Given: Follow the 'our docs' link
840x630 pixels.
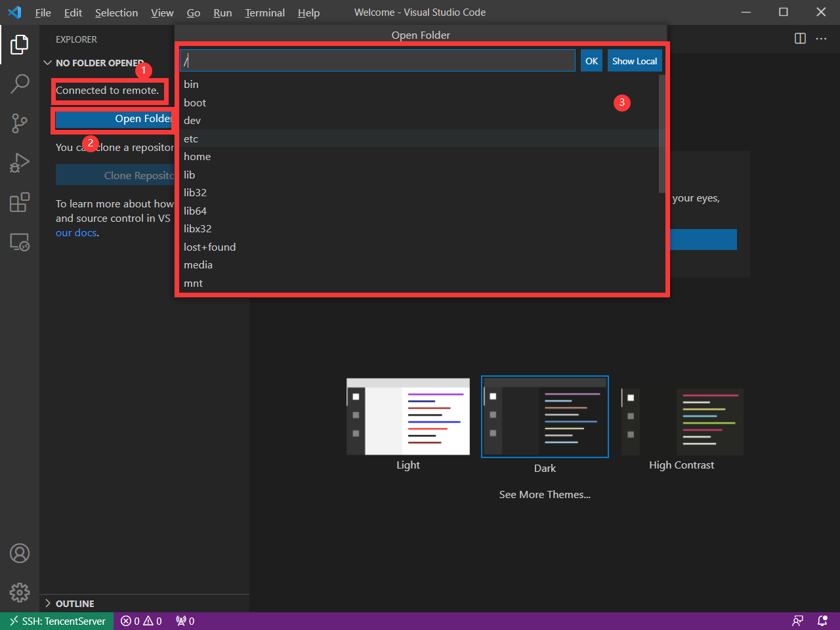Looking at the screenshot, I should pyautogui.click(x=76, y=233).
